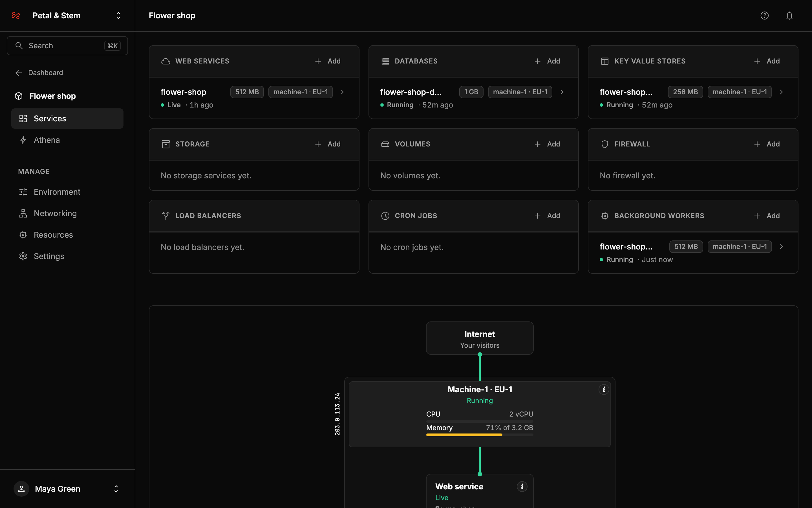Click the Memory usage progress bar
Screen dimensions: 812x508
pos(480,435)
